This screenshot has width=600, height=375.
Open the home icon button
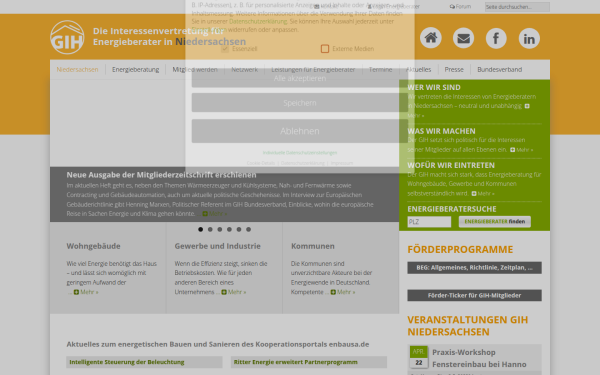tap(430, 38)
